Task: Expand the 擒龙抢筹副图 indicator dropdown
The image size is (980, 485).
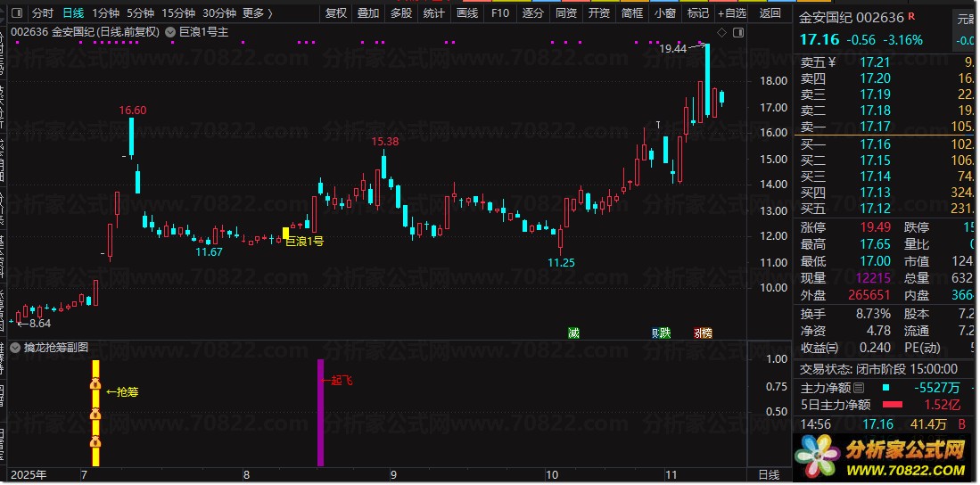Action: pyautogui.click(x=16, y=348)
